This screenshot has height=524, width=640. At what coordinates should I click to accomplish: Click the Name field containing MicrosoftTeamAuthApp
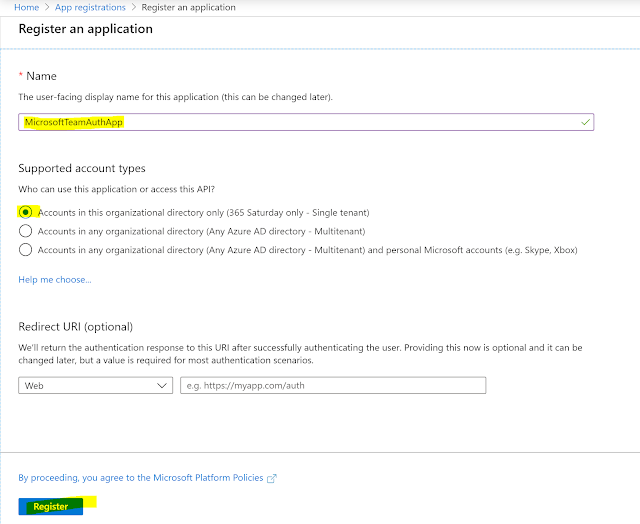pos(300,122)
